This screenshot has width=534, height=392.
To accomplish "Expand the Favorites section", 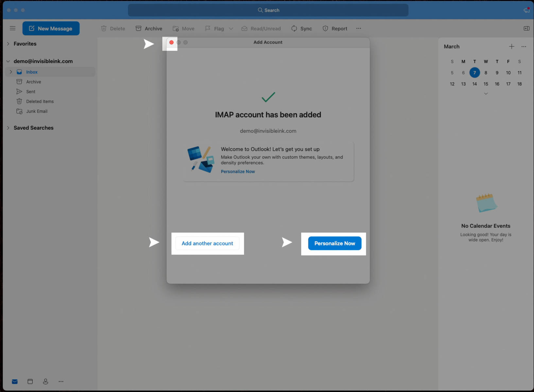I will pos(8,44).
